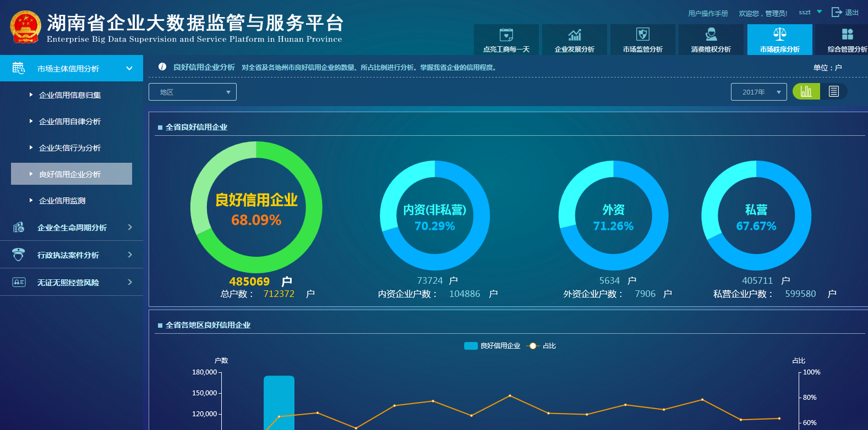The height and width of the screenshot is (430, 868).
Task: Click the 综合管理分析 grid icon
Action: point(847,35)
